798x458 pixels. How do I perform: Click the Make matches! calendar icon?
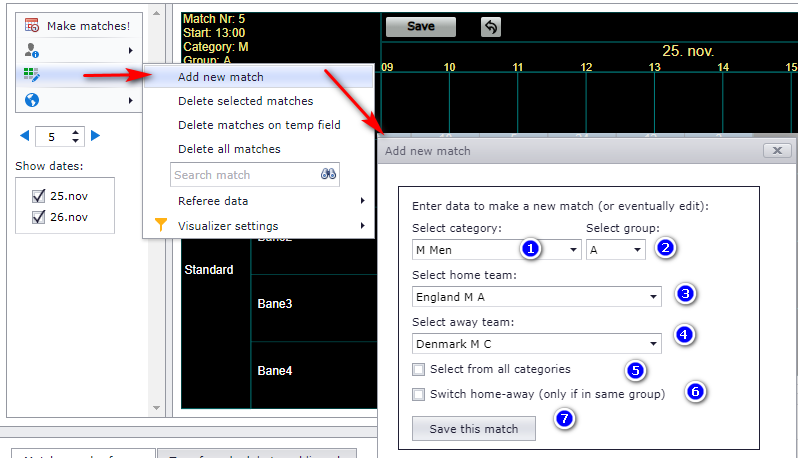[x=32, y=25]
